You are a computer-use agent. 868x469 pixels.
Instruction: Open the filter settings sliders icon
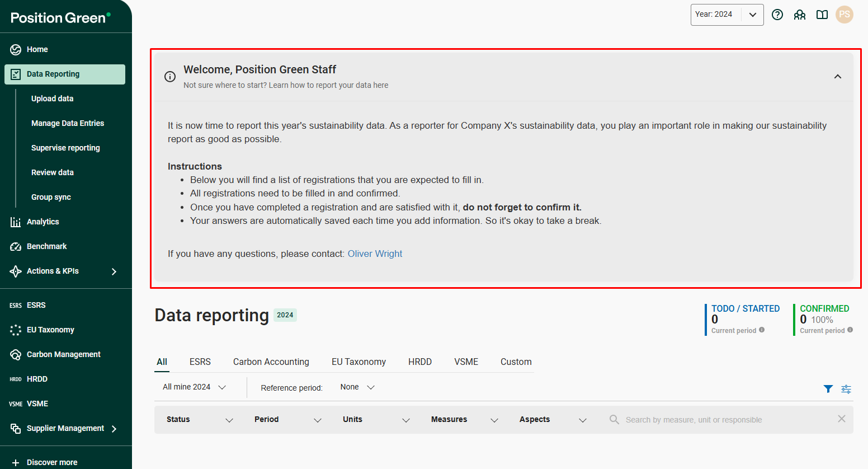[x=846, y=389]
